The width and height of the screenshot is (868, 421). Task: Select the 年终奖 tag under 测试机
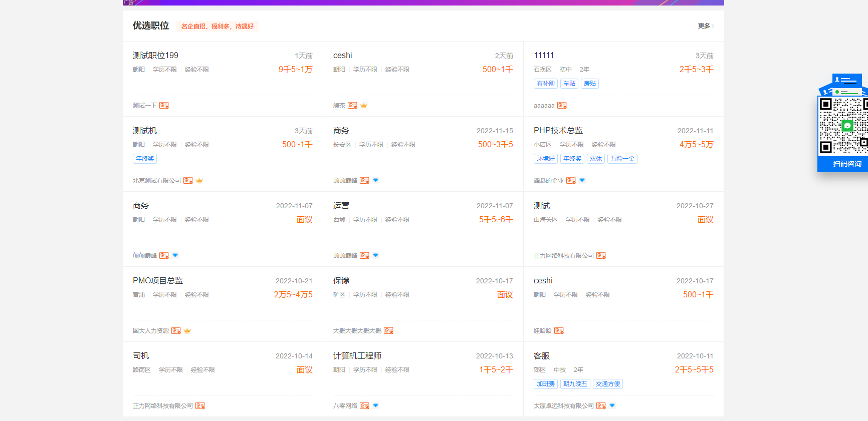pyautogui.click(x=145, y=159)
